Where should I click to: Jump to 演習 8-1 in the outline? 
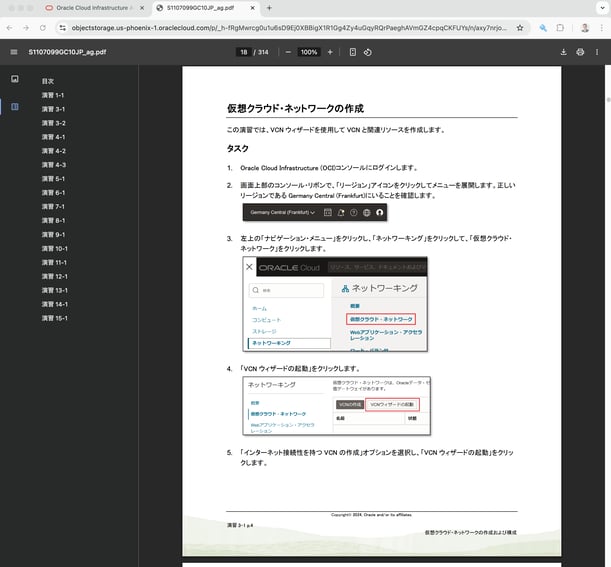tap(53, 221)
